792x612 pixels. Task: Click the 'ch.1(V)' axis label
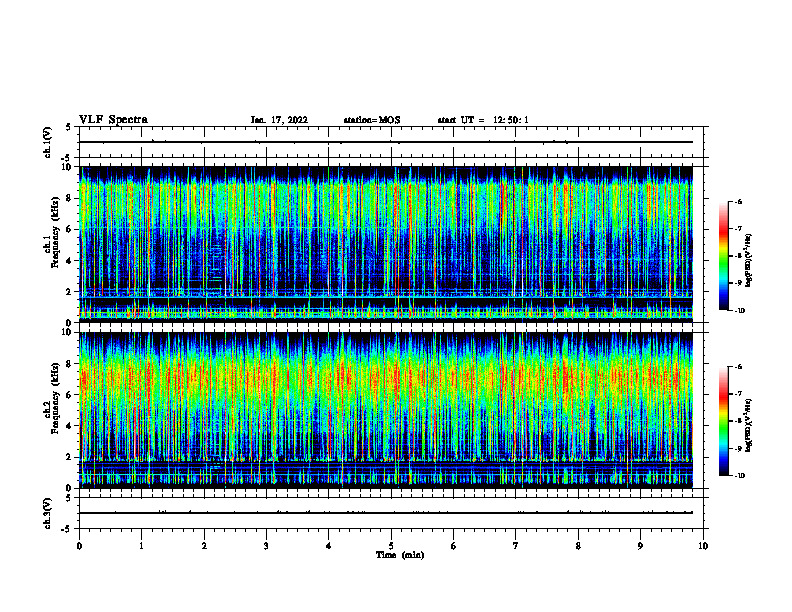coord(47,142)
